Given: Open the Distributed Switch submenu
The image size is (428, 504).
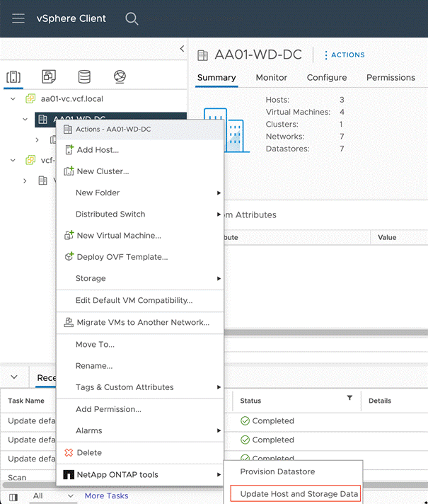Looking at the screenshot, I should click(x=140, y=214).
